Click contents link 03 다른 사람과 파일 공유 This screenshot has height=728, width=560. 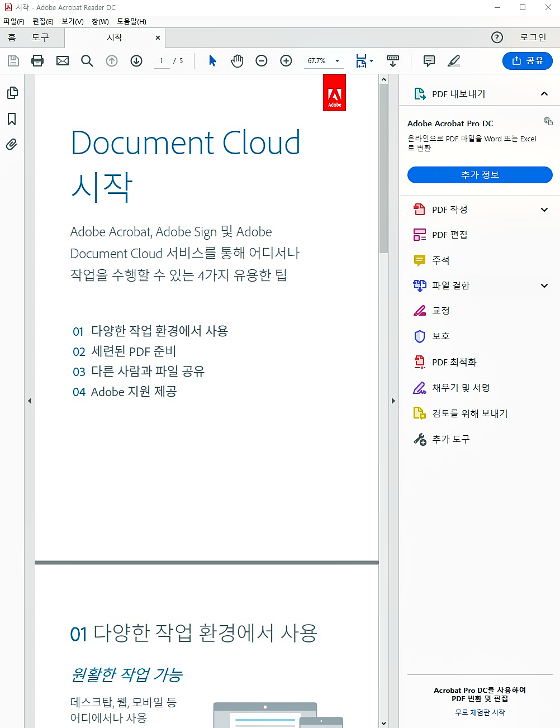coord(139,372)
